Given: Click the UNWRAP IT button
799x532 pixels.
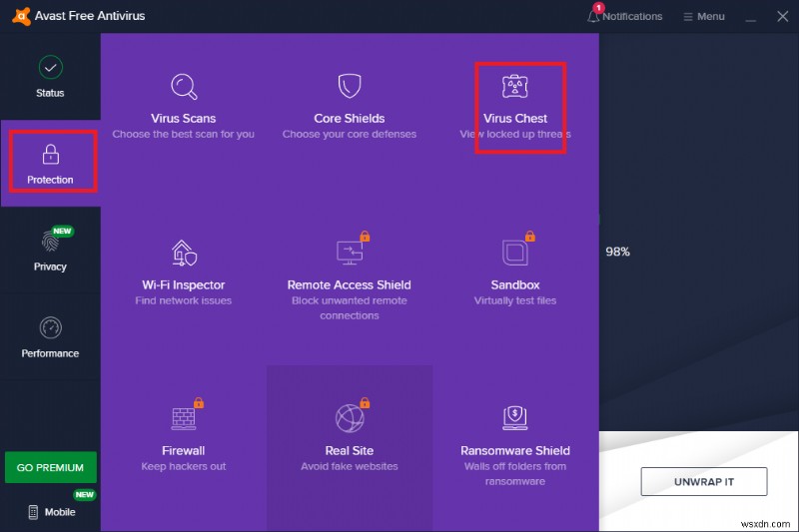Looking at the screenshot, I should (x=704, y=482).
